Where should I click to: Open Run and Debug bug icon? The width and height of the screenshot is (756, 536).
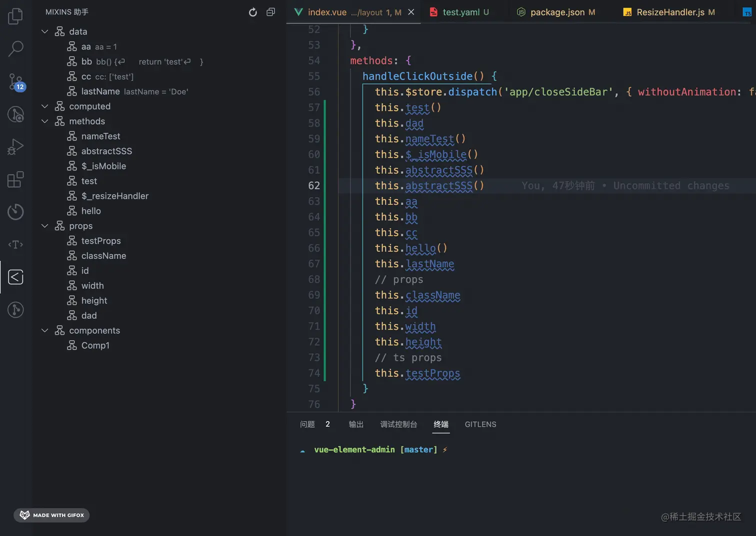(15, 147)
